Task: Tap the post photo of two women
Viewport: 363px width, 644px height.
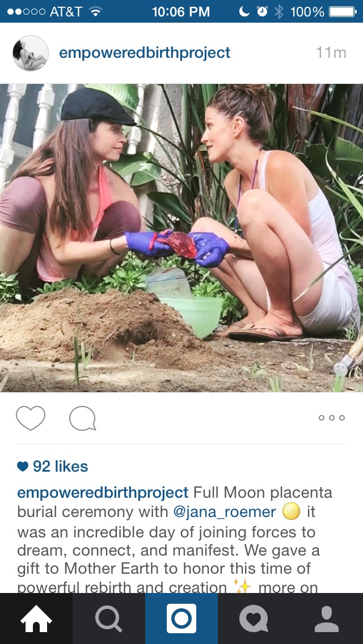Action: (181, 238)
